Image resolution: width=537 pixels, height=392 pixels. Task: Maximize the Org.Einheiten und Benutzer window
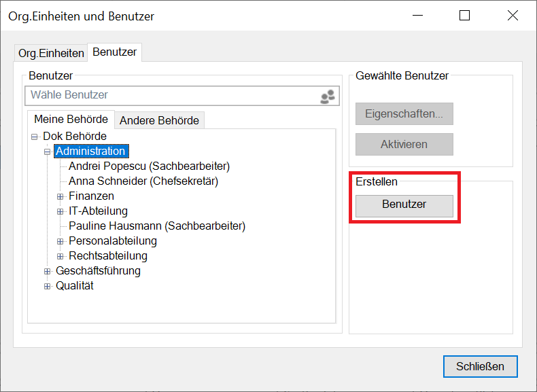464,16
